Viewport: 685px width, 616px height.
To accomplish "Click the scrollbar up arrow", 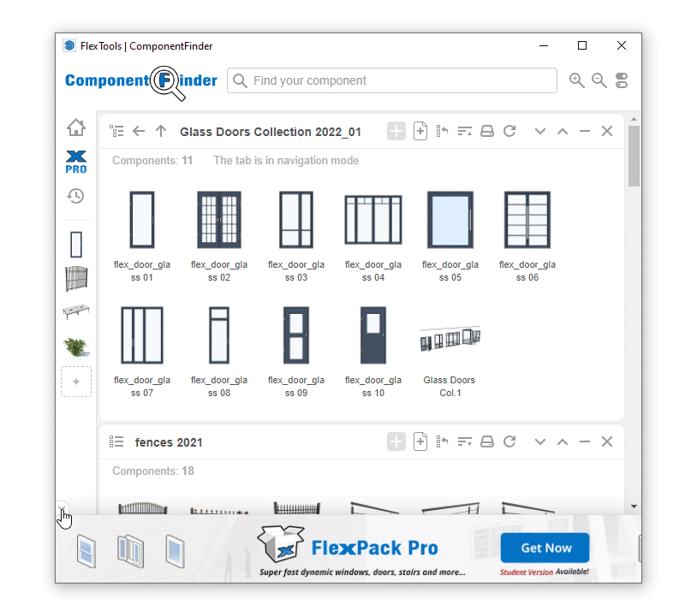I will click(x=634, y=119).
